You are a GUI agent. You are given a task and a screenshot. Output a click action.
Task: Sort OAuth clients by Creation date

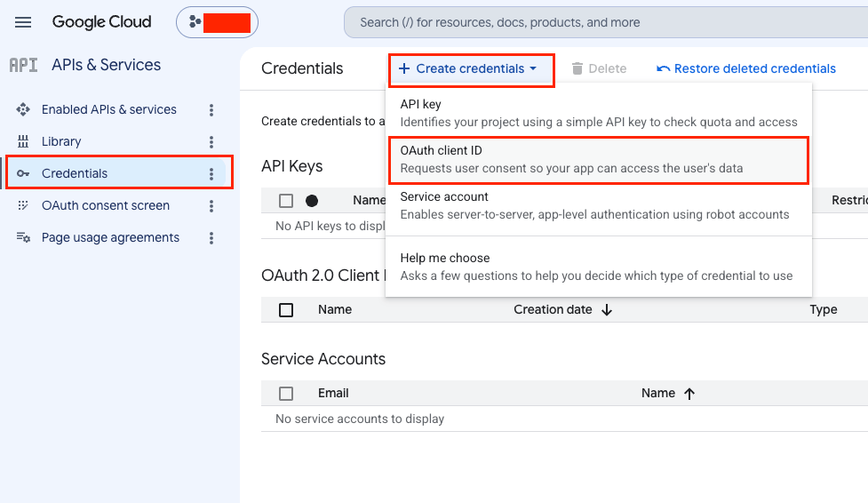pyautogui.click(x=553, y=309)
